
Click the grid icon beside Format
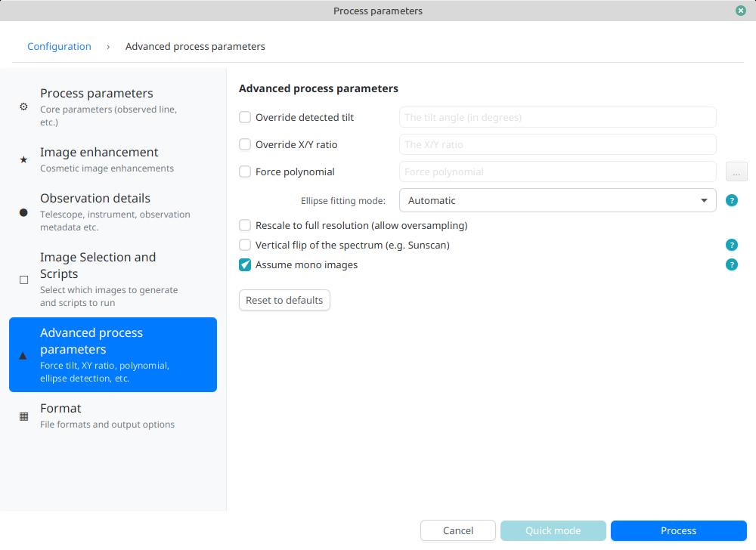pos(23,416)
